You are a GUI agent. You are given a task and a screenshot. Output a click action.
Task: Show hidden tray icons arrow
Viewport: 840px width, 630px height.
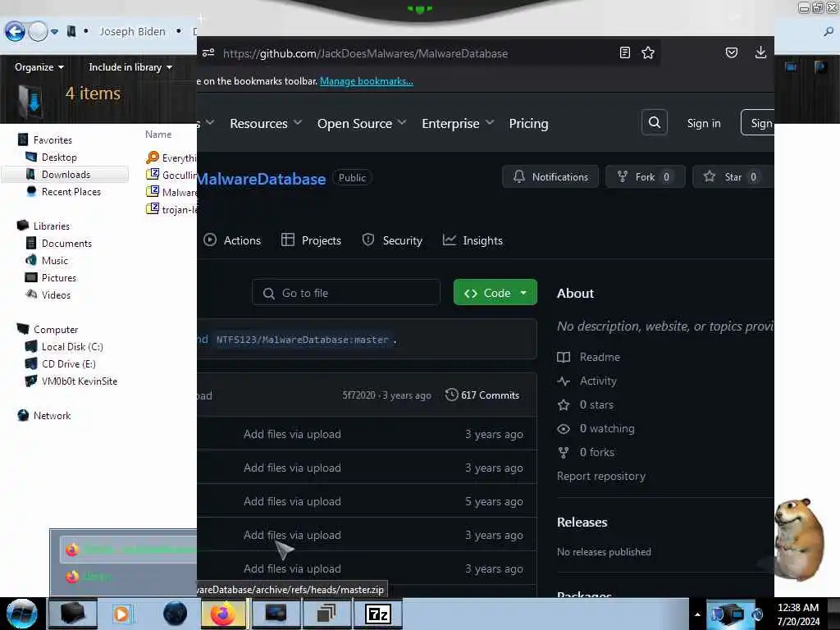697,614
